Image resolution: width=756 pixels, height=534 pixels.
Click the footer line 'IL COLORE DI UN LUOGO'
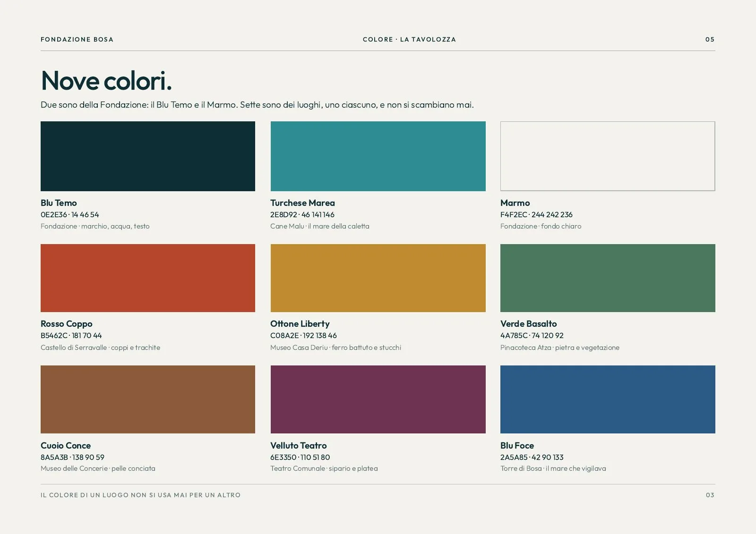141,495
